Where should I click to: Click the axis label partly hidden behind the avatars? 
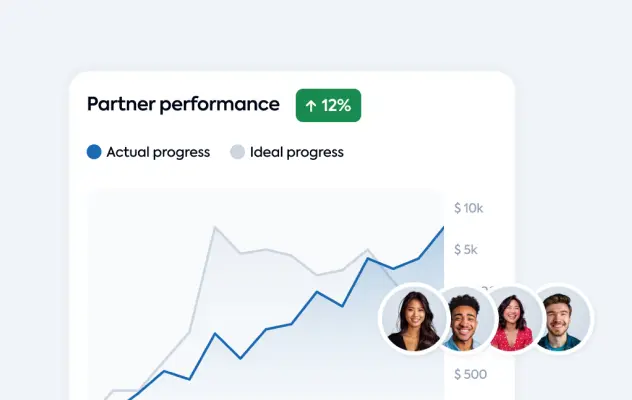pyautogui.click(x=486, y=290)
